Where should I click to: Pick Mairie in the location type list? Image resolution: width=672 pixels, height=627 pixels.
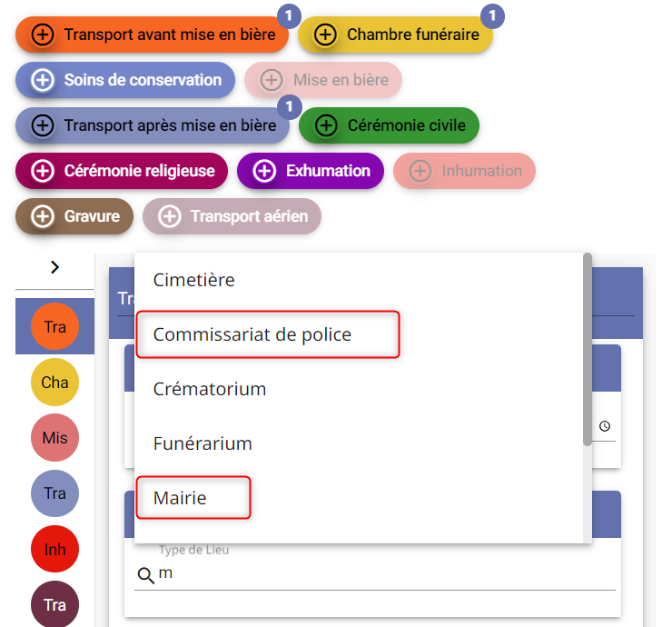pos(180,498)
